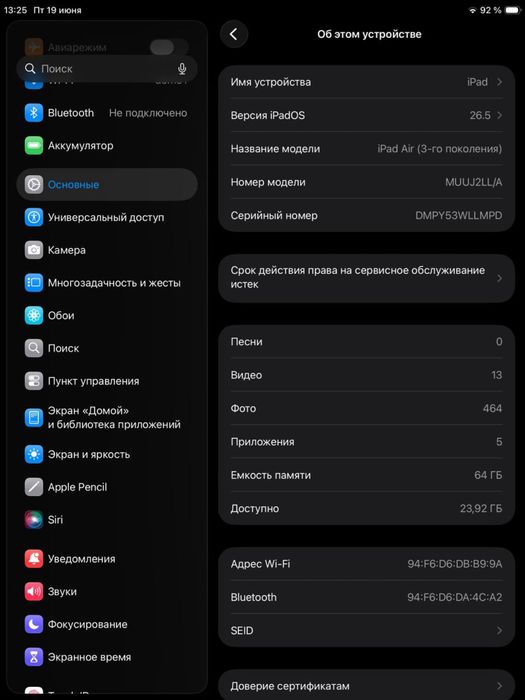Open the Уведомления bell icon
The image size is (525, 700).
point(33,559)
